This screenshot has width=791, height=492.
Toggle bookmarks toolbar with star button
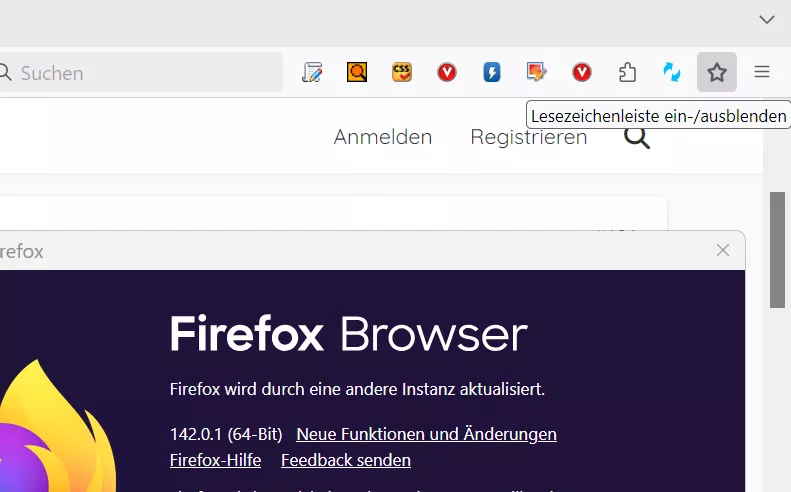pos(717,72)
